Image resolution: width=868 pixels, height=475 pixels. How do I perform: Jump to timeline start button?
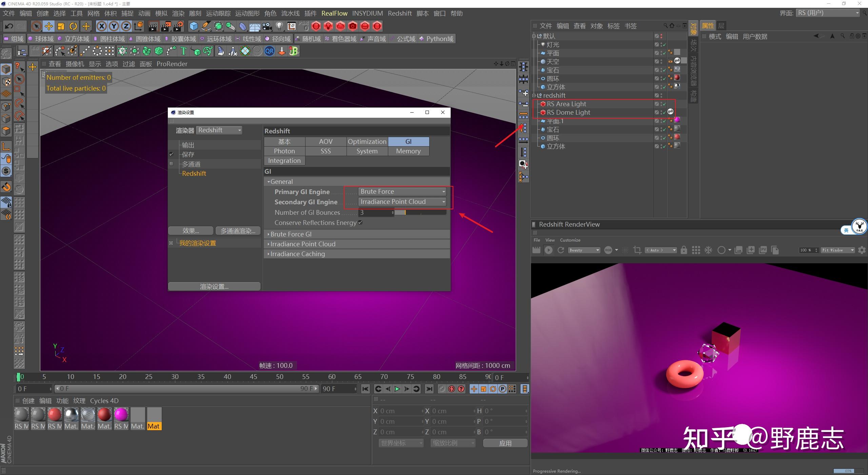(365, 389)
